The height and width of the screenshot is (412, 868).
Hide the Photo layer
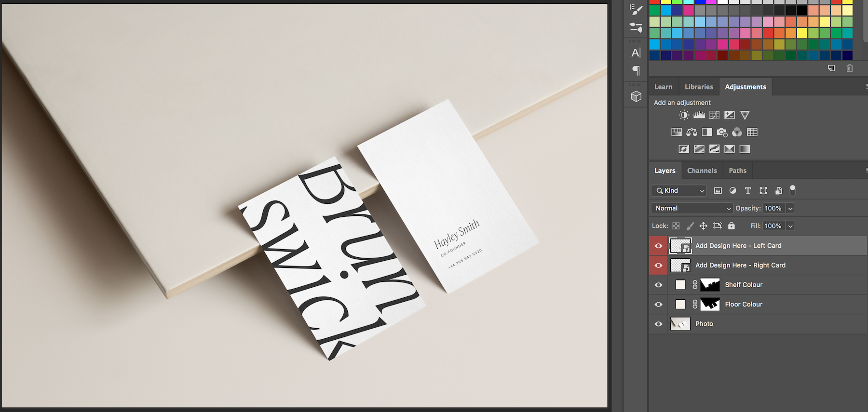(658, 324)
